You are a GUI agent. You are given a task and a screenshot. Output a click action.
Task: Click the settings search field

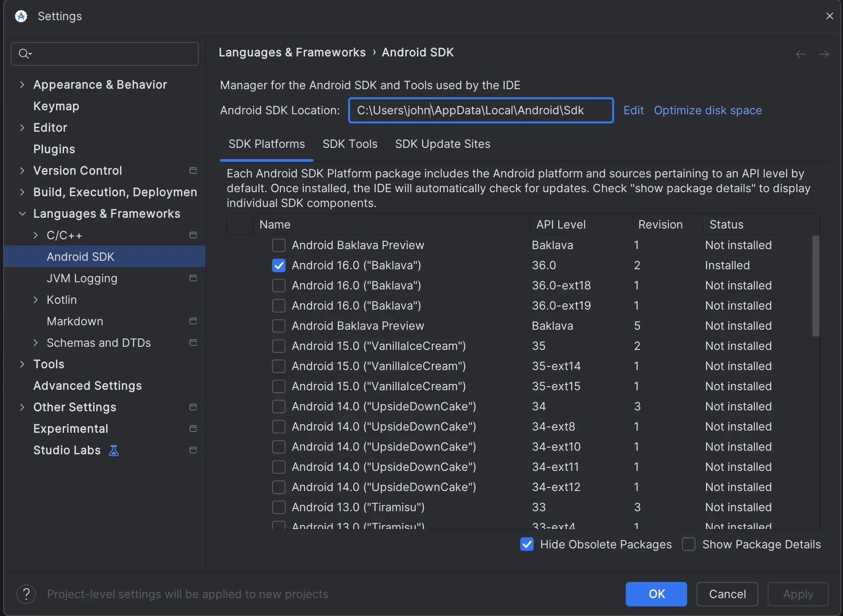[105, 54]
